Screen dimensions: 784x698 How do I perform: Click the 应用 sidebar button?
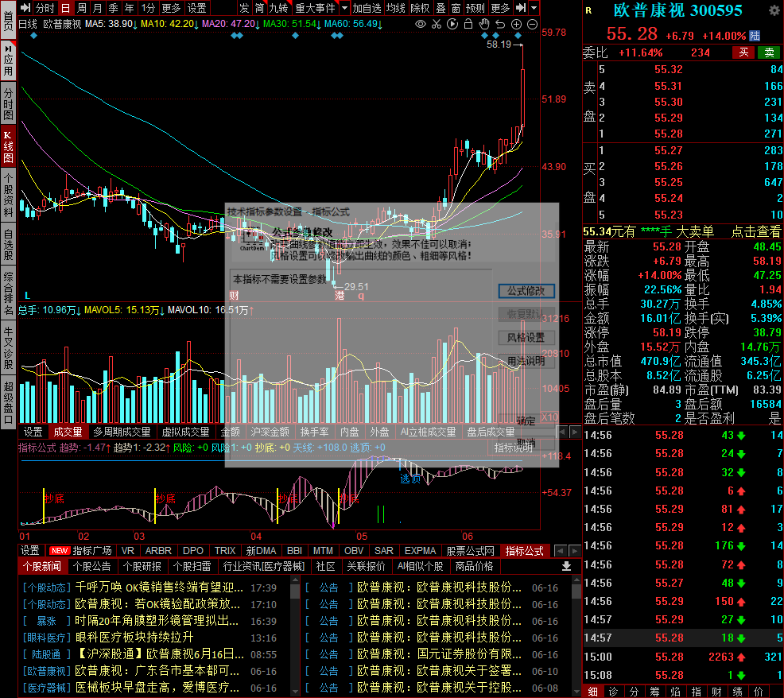point(8,61)
